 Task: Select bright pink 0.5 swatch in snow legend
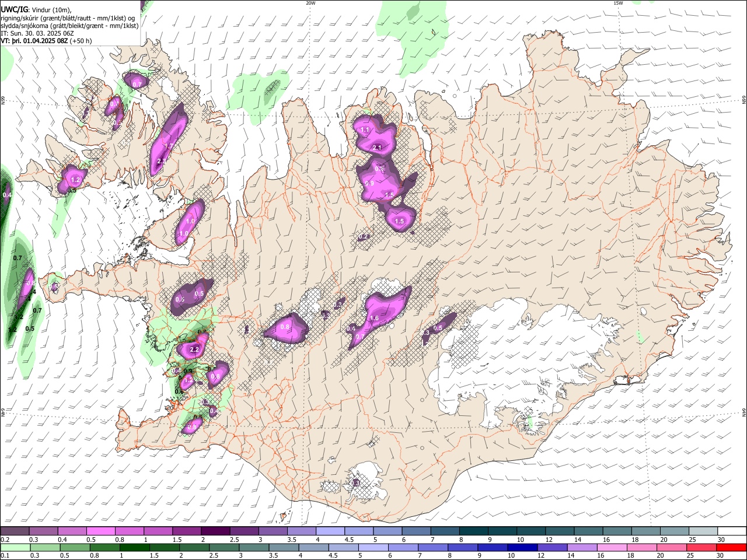tap(100, 531)
